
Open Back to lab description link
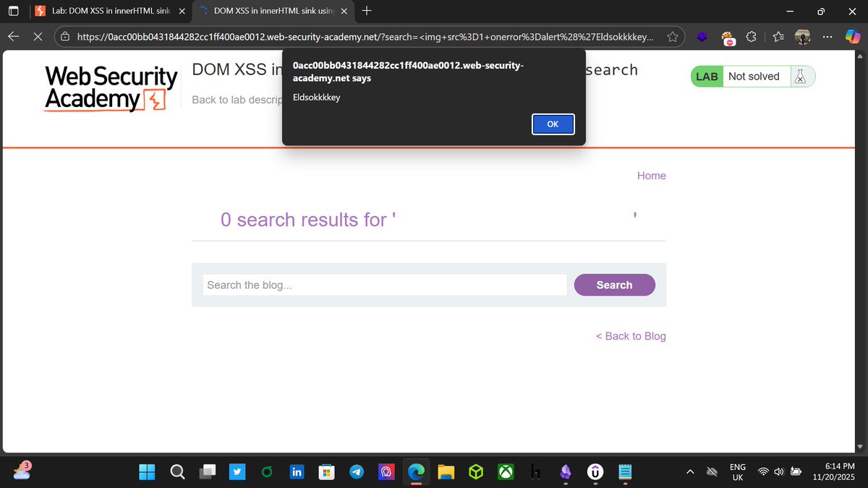tap(237, 100)
